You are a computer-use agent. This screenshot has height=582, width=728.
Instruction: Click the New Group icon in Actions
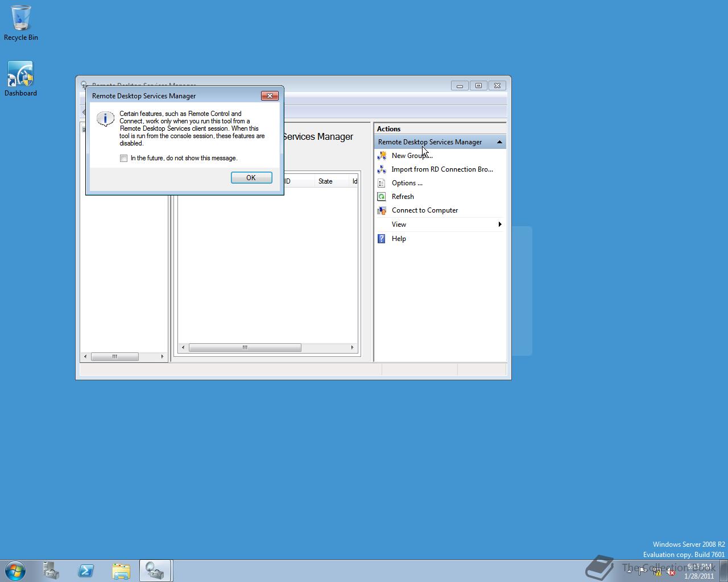click(x=382, y=156)
